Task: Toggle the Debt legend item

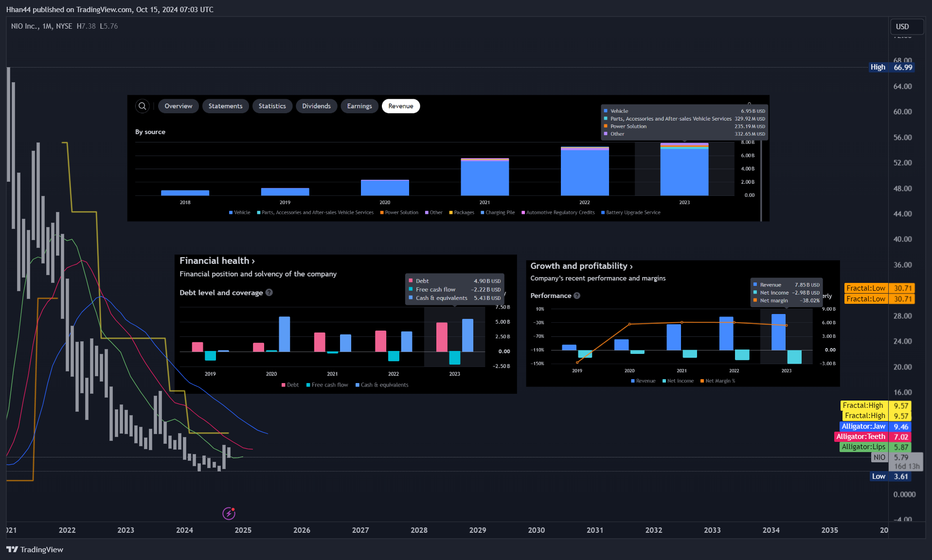Action: 290,385
